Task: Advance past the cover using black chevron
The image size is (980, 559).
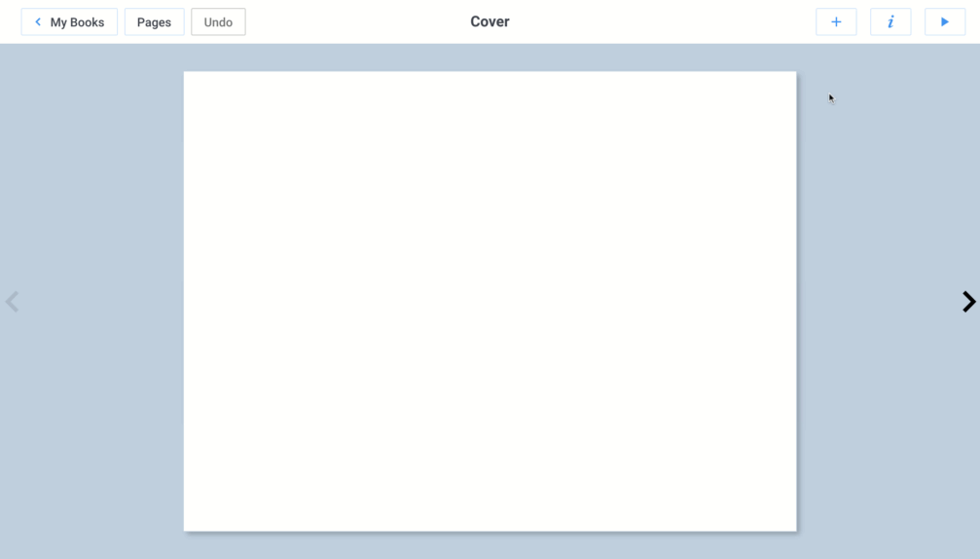Action: tap(967, 302)
